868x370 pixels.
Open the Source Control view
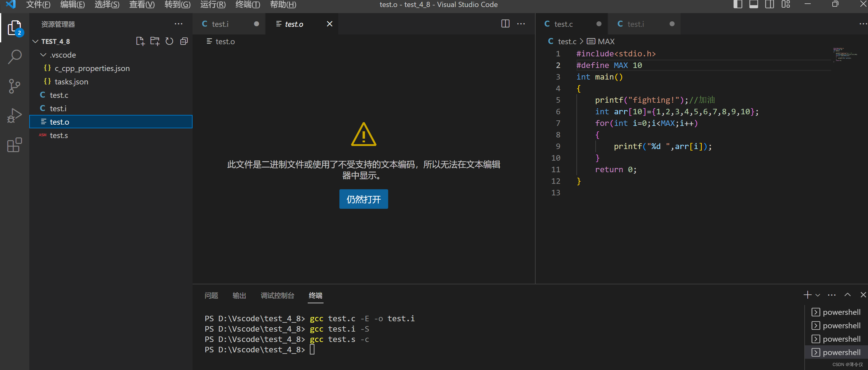(x=15, y=86)
